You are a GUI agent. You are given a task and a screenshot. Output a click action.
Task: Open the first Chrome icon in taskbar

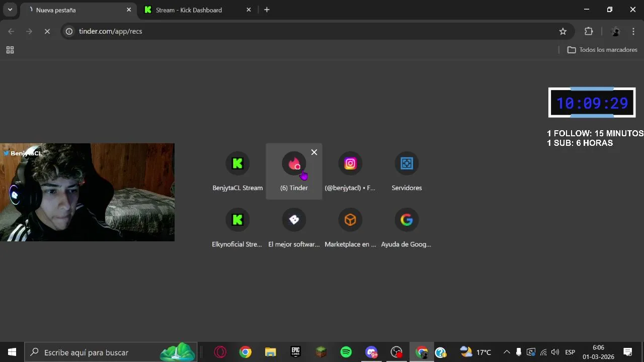[245, 352]
